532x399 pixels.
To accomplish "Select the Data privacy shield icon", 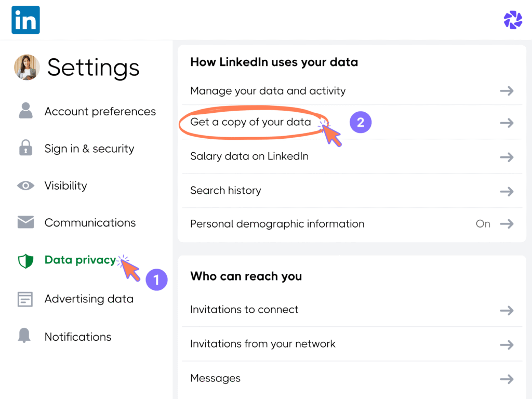I will click(25, 260).
